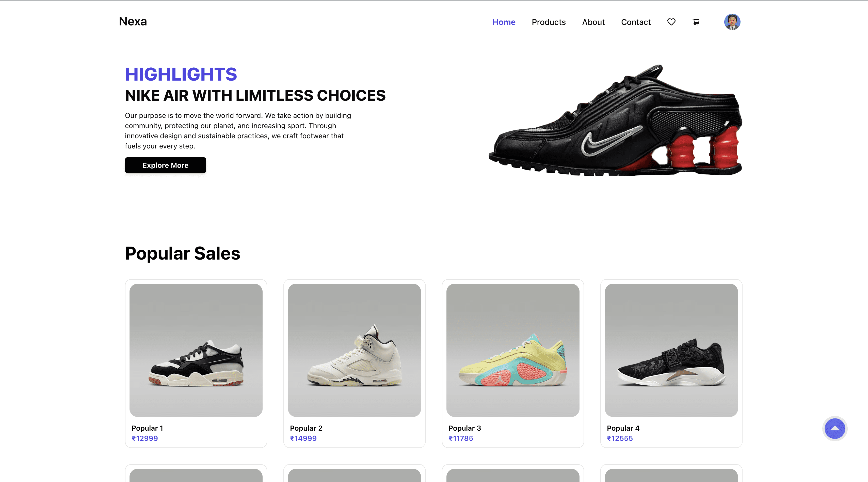Click the user profile avatar
The width and height of the screenshot is (868, 482).
tap(732, 22)
